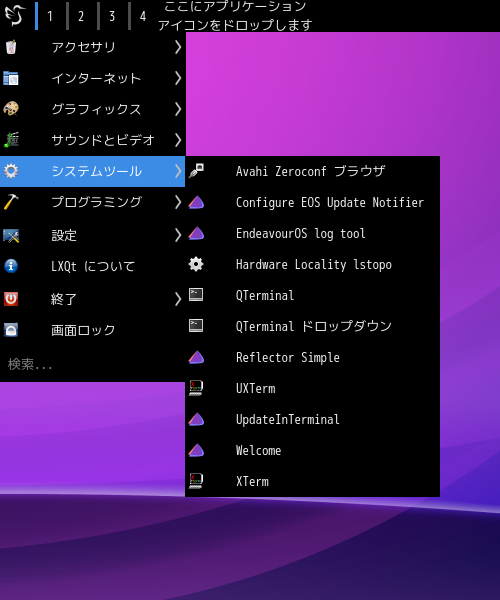
Task: Expand the インターネット submenu arrow
Action: pyautogui.click(x=178, y=78)
